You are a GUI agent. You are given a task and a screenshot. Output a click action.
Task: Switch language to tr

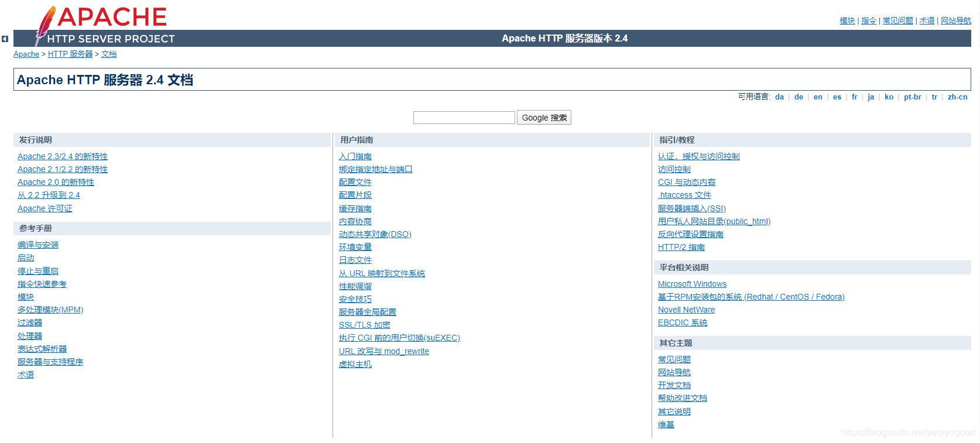click(934, 97)
